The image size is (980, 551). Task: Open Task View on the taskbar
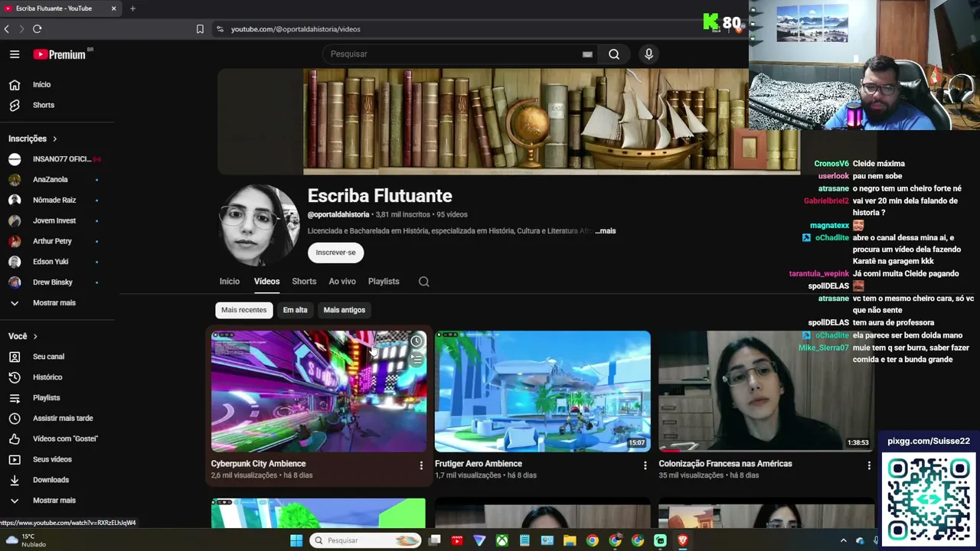434,541
